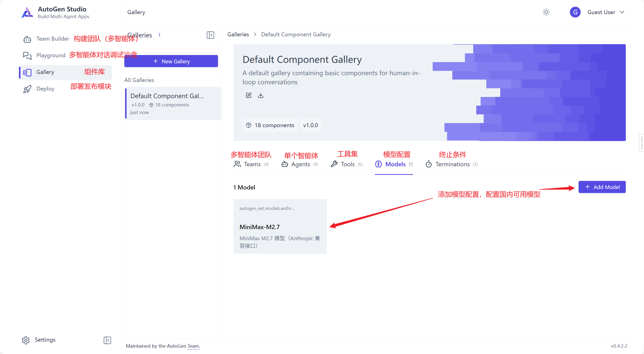Click the Default Component Gallery breadcrumb
This screenshot has width=644, height=354.
[296, 34]
